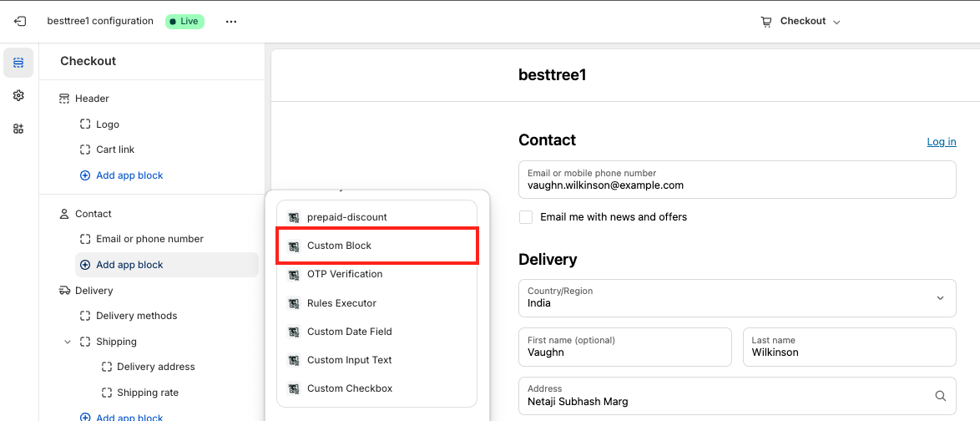Click the Log in link

(x=941, y=142)
